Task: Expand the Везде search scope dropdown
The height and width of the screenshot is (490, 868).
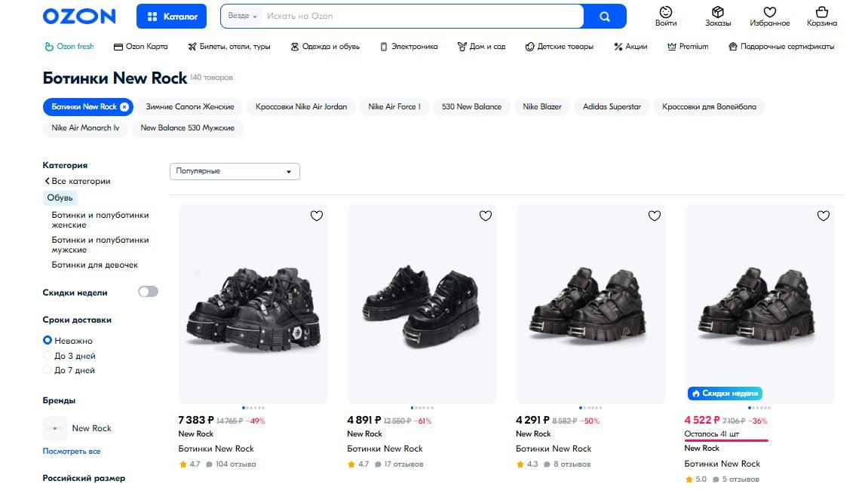Action: (243, 16)
